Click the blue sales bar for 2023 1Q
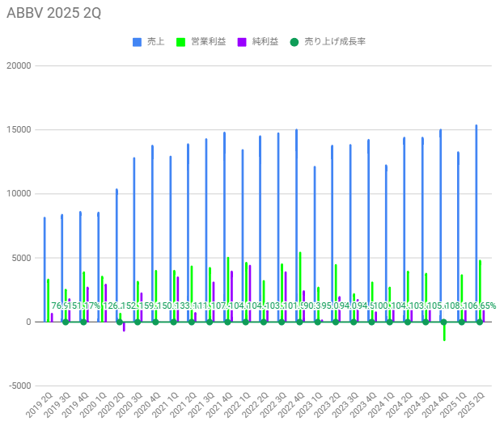The height and width of the screenshot is (430, 504). pyautogui.click(x=315, y=244)
